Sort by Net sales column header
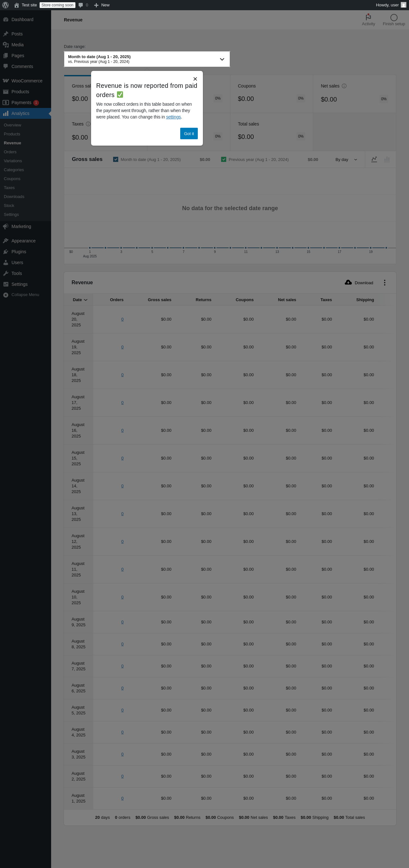The height and width of the screenshot is (868, 409). pos(287,300)
